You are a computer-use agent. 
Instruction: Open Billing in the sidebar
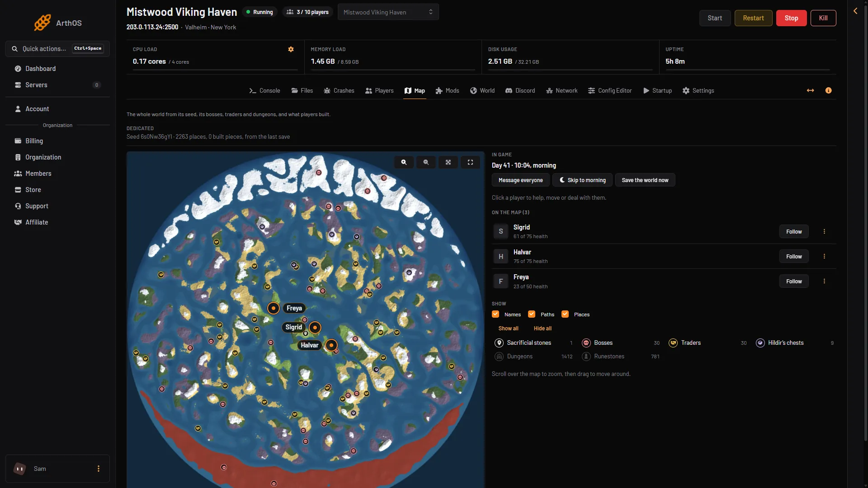pos(57,141)
